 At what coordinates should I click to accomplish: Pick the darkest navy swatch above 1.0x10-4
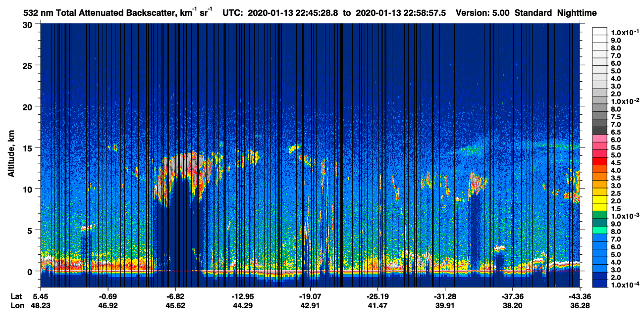pos(599,284)
